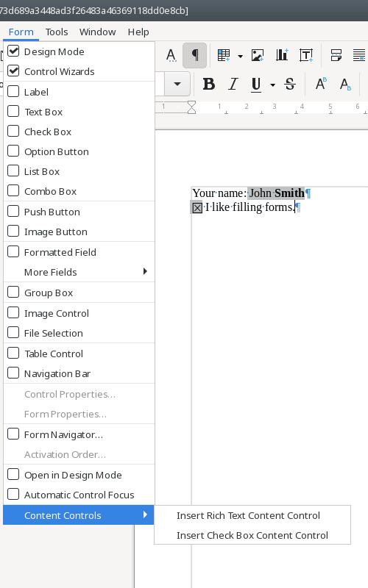Toggle check box content control in document
The image size is (368, 588).
pyautogui.click(x=197, y=207)
